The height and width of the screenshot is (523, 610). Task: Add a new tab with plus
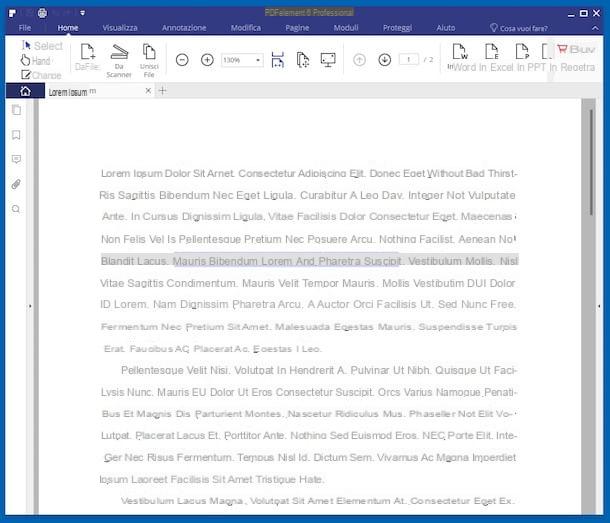[163, 91]
